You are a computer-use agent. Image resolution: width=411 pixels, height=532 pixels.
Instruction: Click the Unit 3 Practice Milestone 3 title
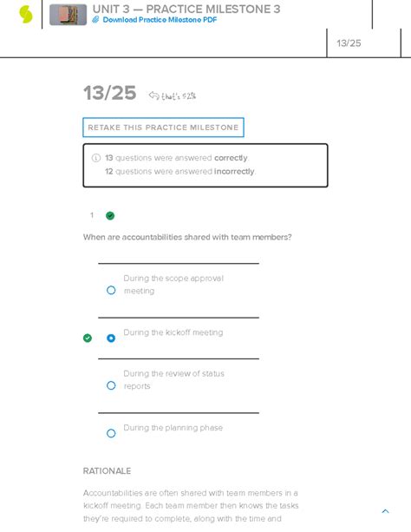[186, 9]
